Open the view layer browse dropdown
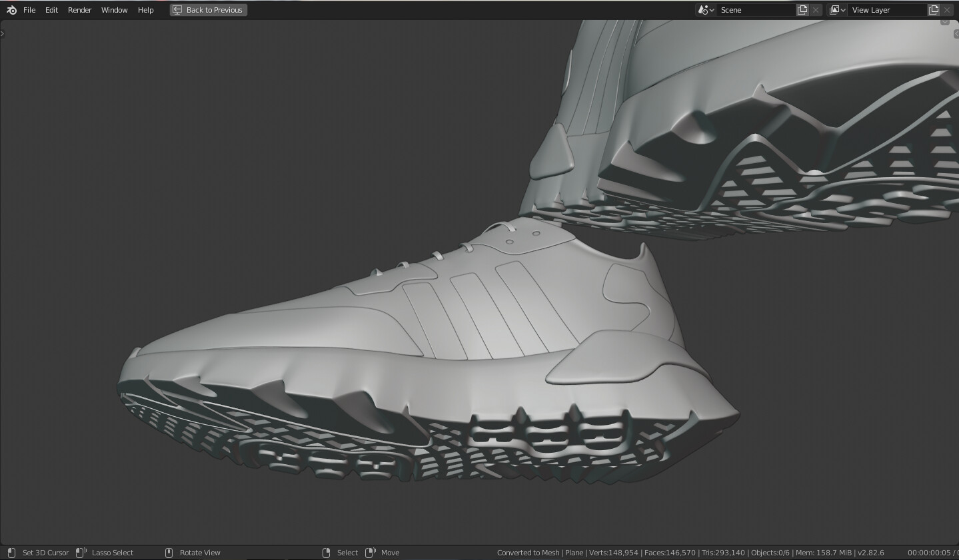The image size is (959, 560). click(x=837, y=10)
